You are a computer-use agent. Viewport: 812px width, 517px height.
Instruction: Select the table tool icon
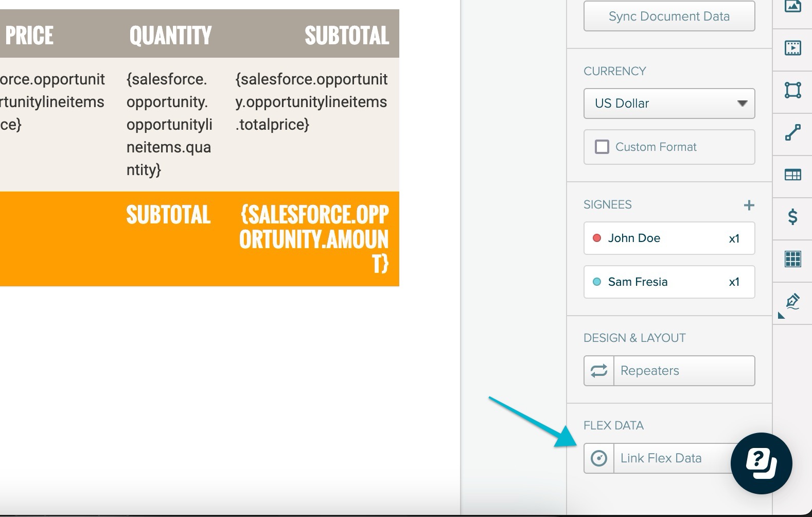click(792, 175)
